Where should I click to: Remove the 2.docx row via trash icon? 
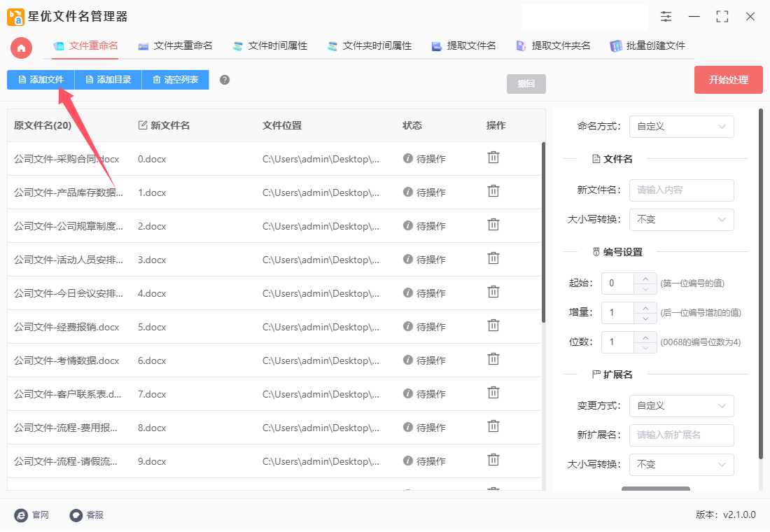coord(493,225)
